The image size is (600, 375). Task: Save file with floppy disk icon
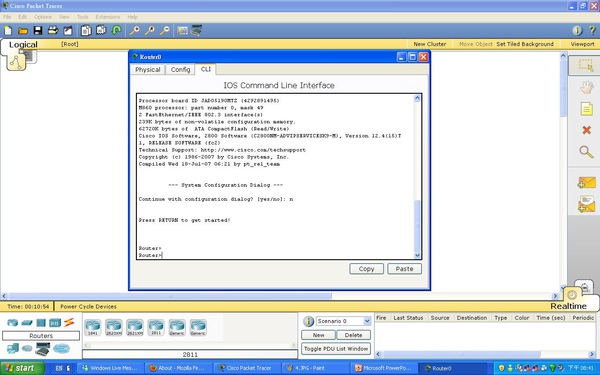point(38,31)
